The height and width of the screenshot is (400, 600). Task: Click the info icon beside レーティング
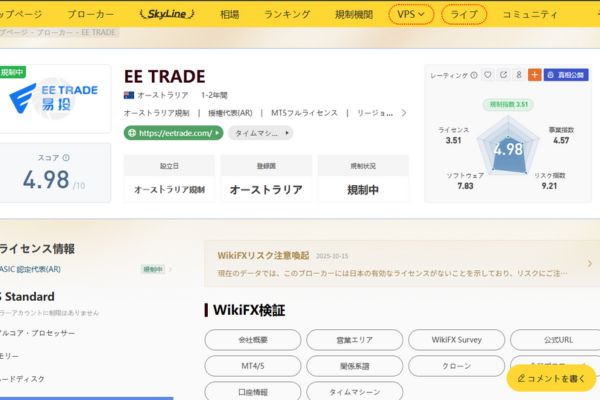(472, 75)
